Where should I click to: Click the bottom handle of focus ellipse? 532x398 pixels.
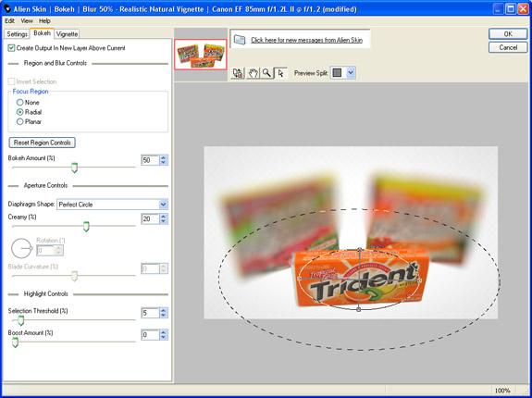pos(359,310)
